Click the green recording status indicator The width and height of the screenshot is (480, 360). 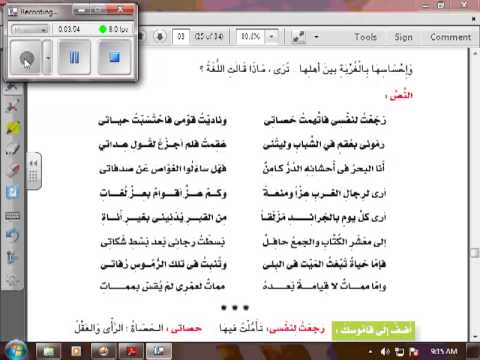coord(103,29)
